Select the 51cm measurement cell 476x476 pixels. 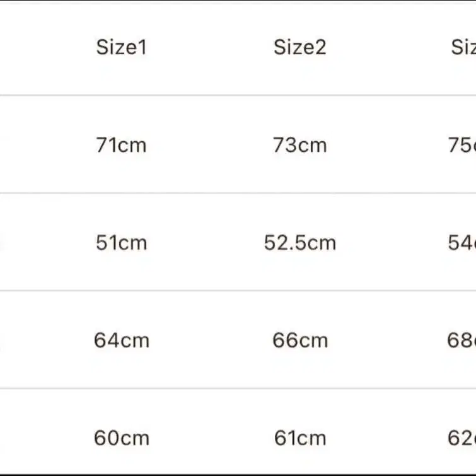point(121,243)
